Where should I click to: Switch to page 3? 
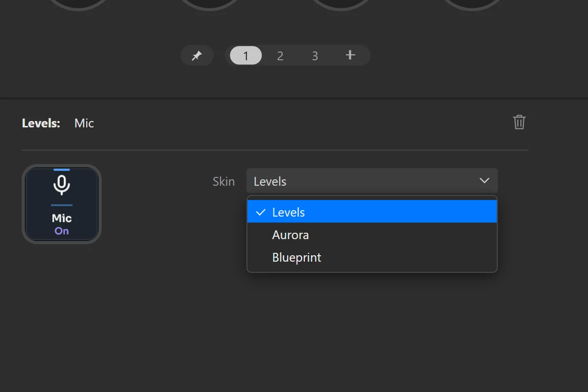(x=315, y=56)
